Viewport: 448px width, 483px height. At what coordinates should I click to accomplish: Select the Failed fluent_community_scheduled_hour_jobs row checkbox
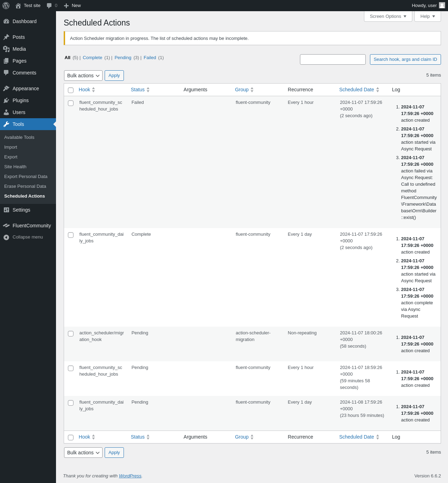tap(71, 103)
